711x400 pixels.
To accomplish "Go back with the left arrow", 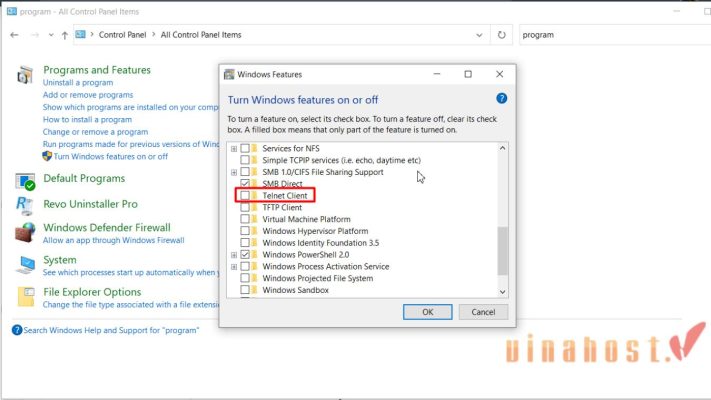I will [15, 35].
